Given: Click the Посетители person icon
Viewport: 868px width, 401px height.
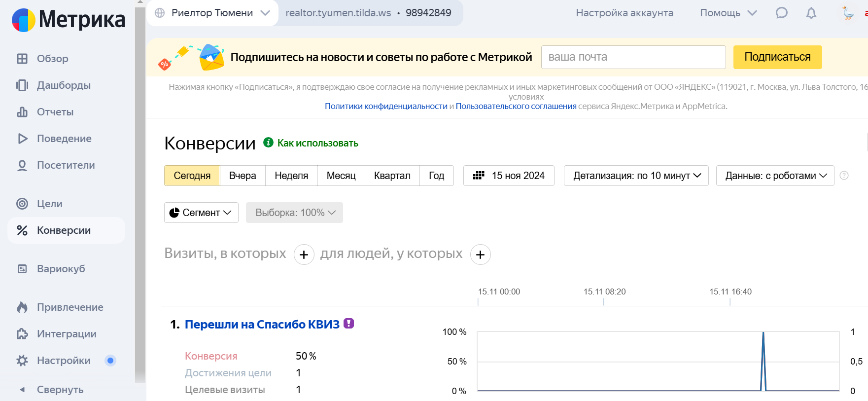Looking at the screenshot, I should pos(22,165).
